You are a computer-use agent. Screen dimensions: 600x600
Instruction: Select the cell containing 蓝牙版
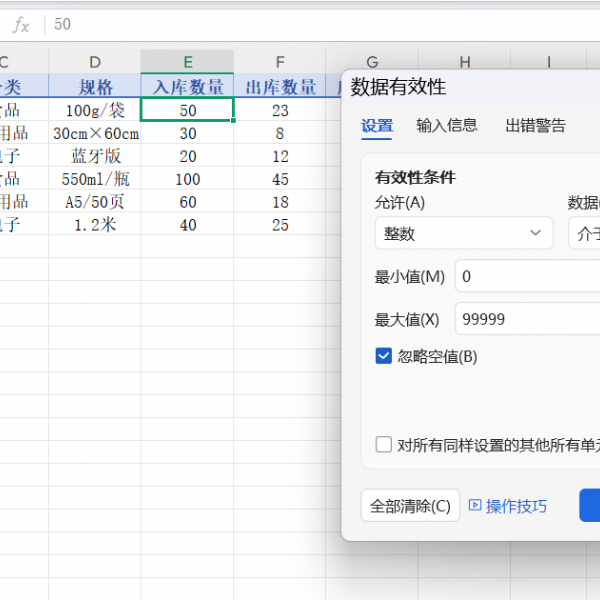[x=95, y=156]
